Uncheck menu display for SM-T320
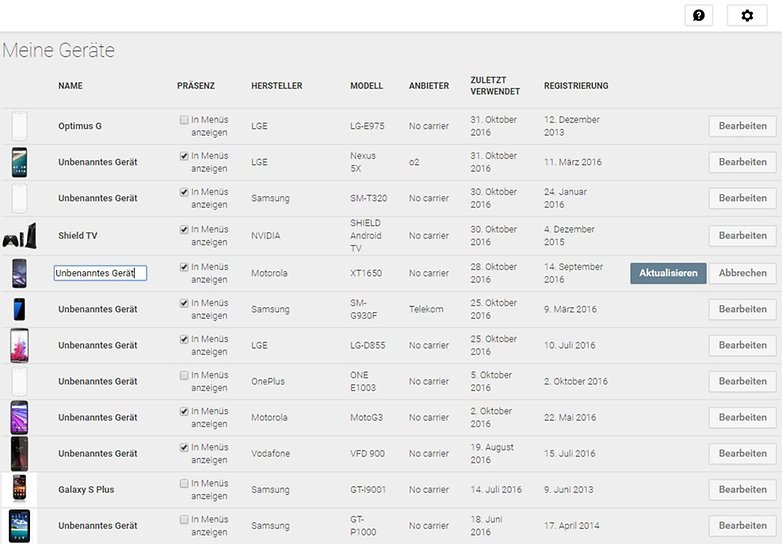This screenshot has height=544, width=782. click(x=184, y=192)
